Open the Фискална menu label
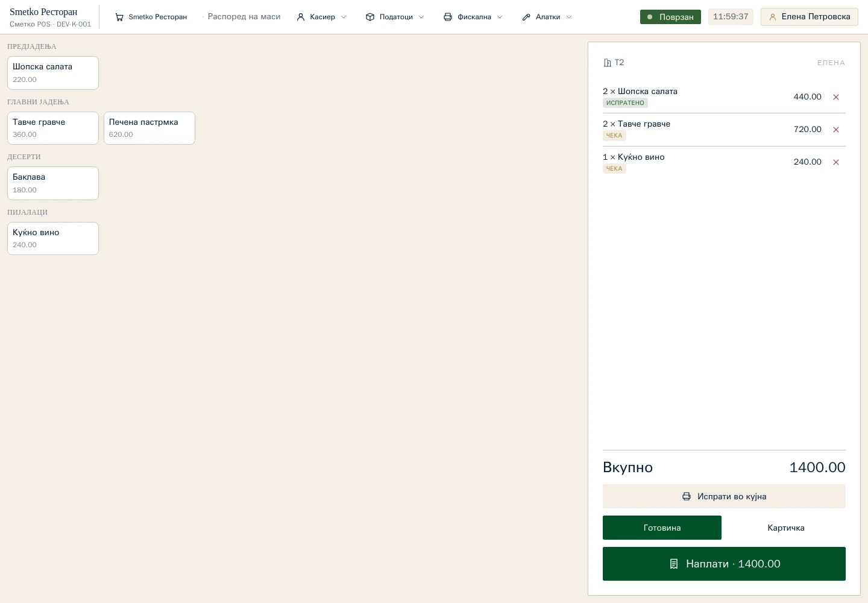 coord(474,17)
